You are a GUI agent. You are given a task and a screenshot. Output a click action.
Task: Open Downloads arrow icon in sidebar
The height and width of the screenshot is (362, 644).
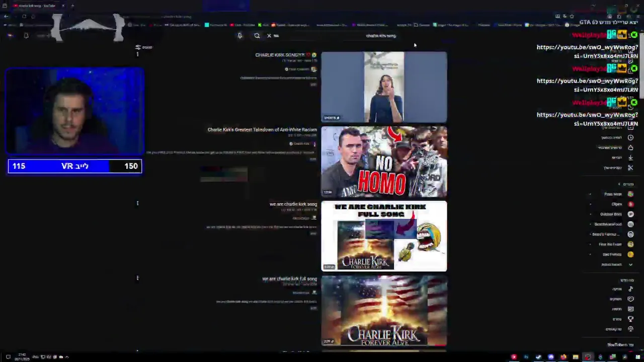coord(630,158)
